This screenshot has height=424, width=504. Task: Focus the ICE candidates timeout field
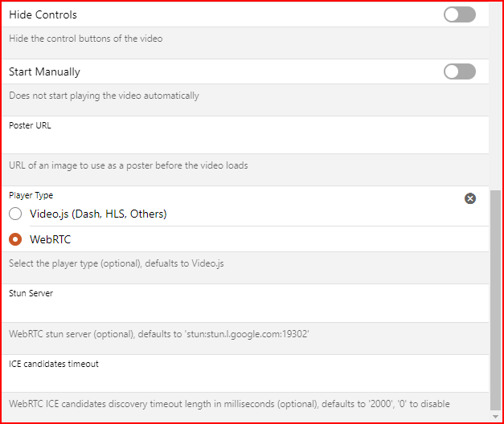(x=241, y=380)
